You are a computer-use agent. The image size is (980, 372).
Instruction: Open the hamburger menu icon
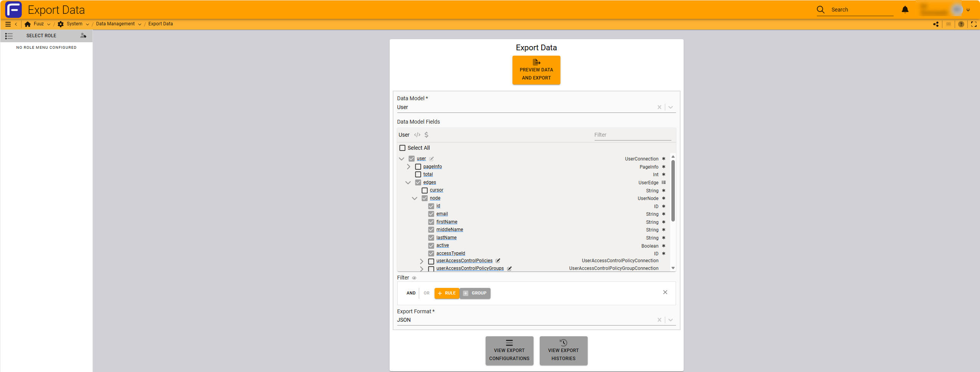(x=8, y=24)
